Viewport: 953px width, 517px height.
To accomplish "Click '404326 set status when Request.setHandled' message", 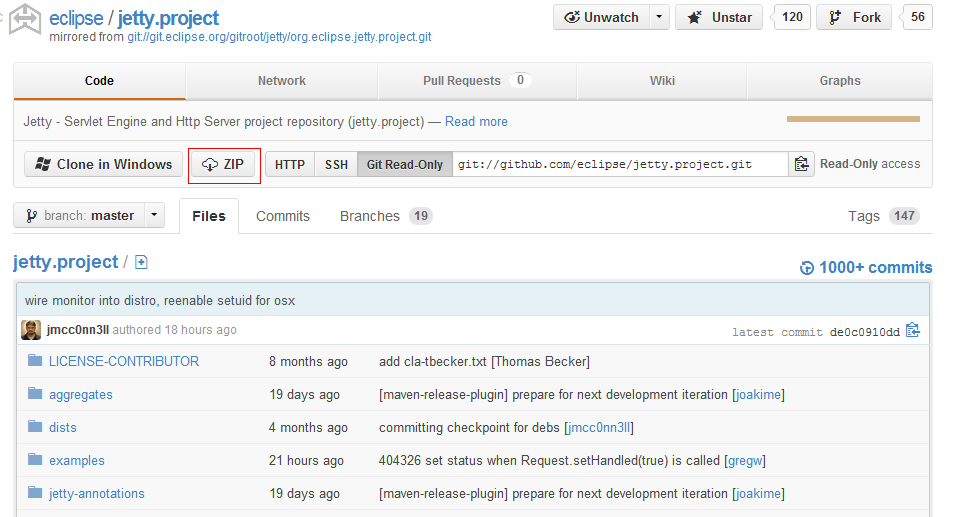I will point(549,461).
